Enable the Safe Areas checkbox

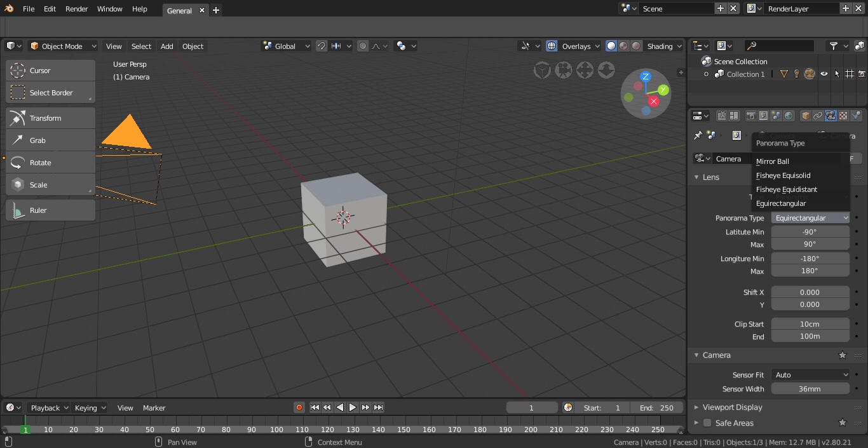coord(707,423)
